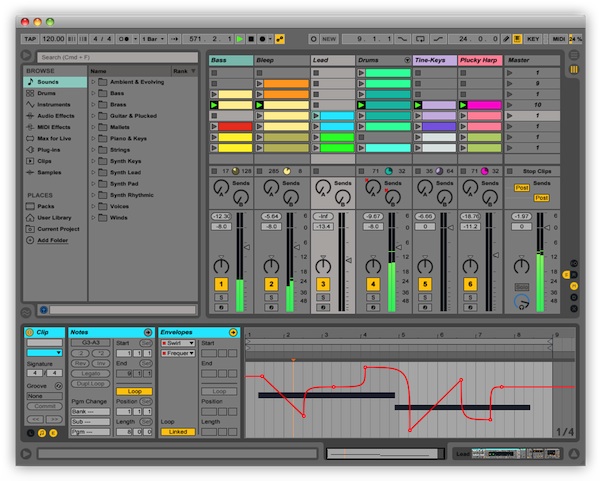Image resolution: width=600 pixels, height=481 pixels.
Task: Open Packs under Places
Action: pos(55,206)
